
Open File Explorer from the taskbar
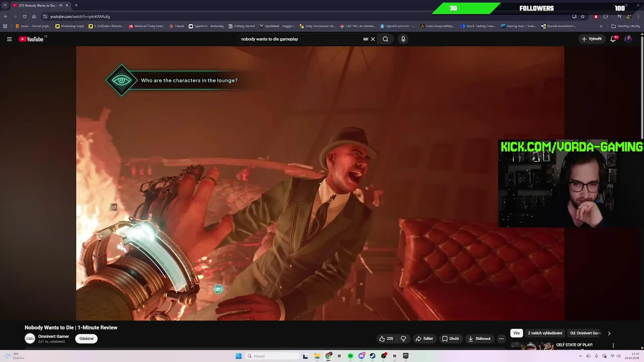pos(317,356)
